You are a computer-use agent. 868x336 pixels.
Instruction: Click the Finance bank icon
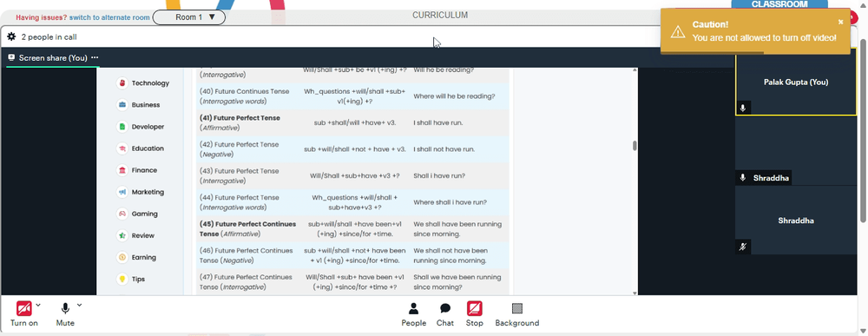[122, 170]
